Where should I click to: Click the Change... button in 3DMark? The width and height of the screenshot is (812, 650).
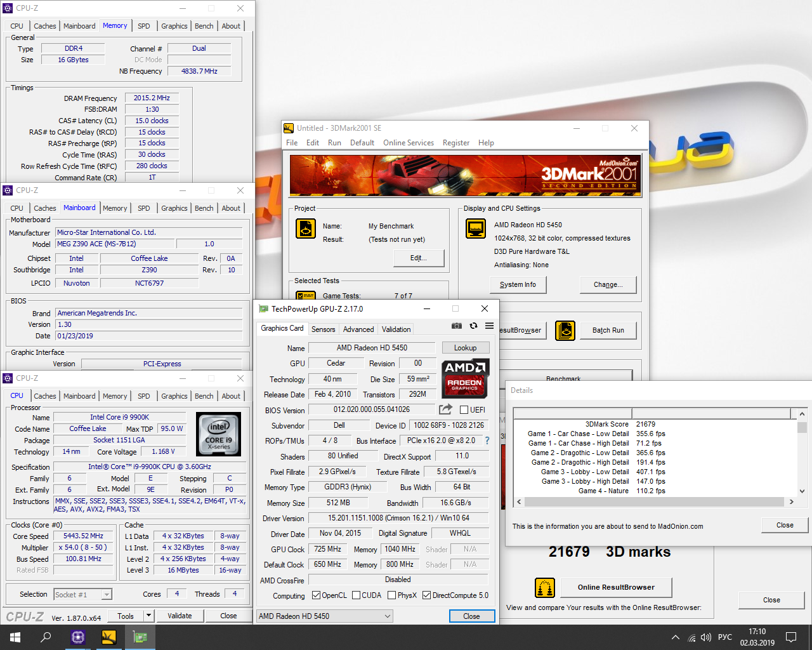(x=608, y=284)
